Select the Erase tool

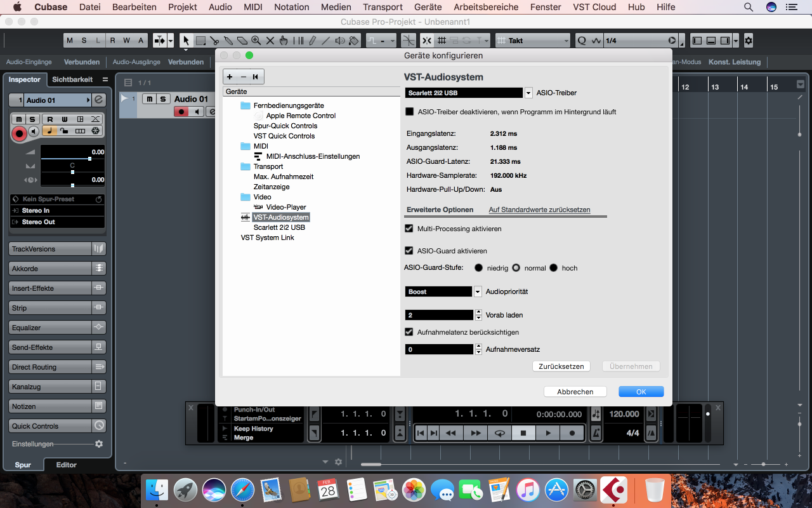pos(242,41)
